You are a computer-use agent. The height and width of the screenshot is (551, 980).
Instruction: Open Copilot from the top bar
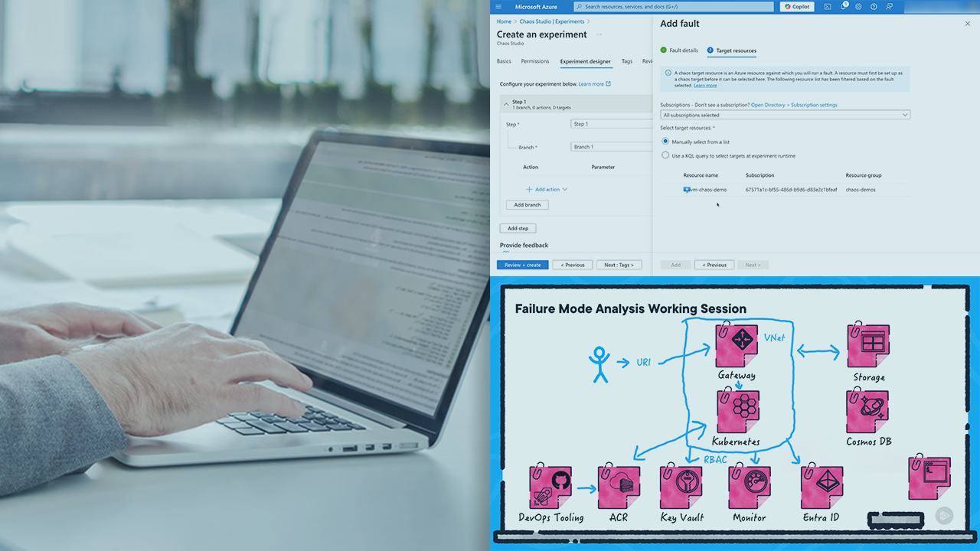(x=797, y=7)
